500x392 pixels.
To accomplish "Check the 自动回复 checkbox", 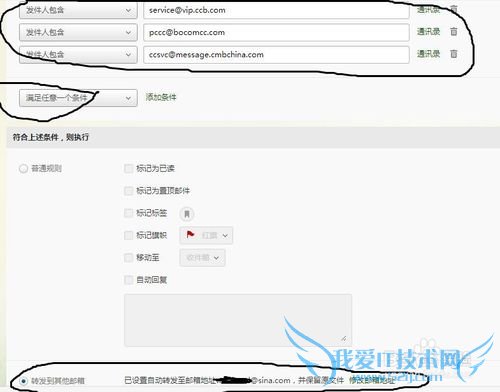I will (128, 280).
